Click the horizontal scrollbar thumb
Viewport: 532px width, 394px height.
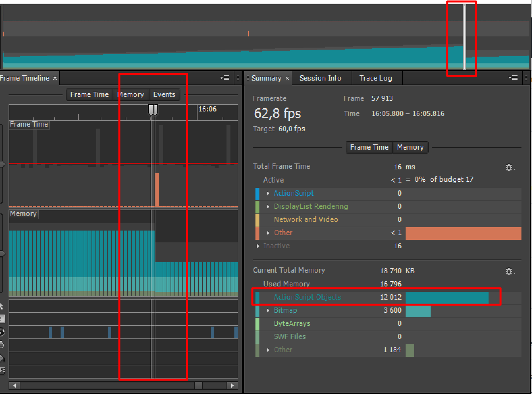tap(199, 385)
